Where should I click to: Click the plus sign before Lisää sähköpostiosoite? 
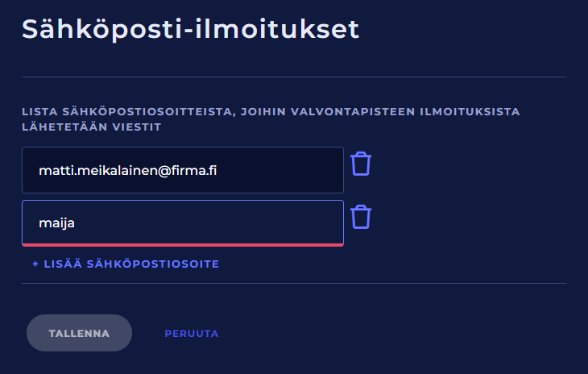[35, 264]
